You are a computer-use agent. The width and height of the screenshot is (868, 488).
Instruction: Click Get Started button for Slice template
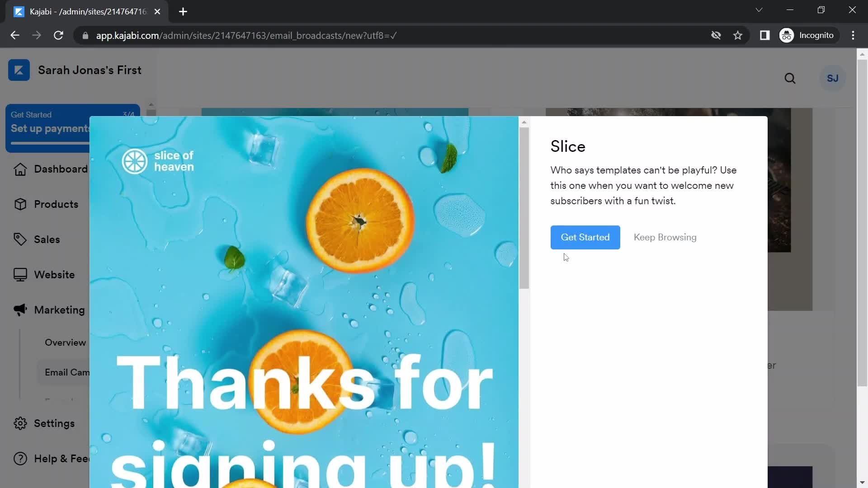pos(585,237)
